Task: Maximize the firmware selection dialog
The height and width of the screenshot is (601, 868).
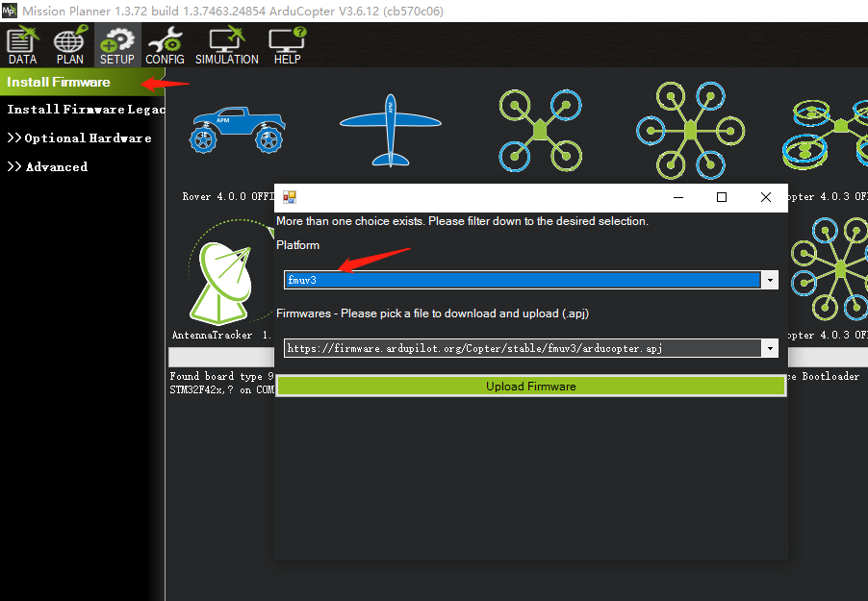Action: point(722,197)
